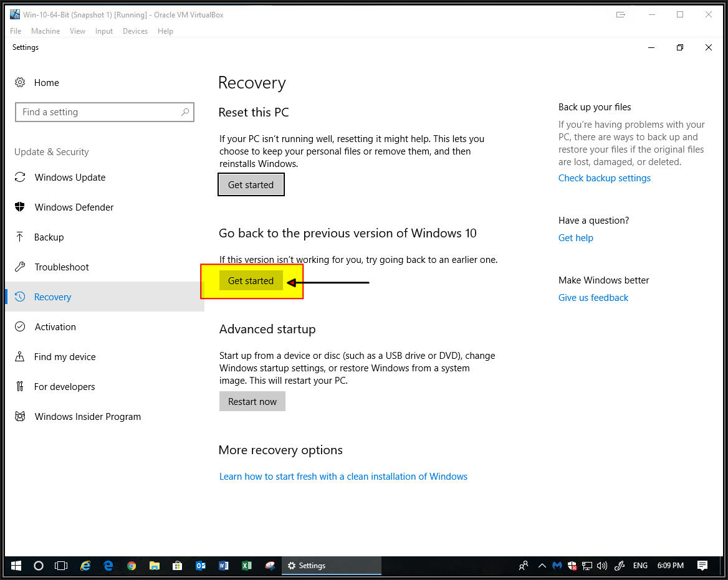Click the Find a setting search box
The height and width of the screenshot is (580, 728).
pos(105,112)
